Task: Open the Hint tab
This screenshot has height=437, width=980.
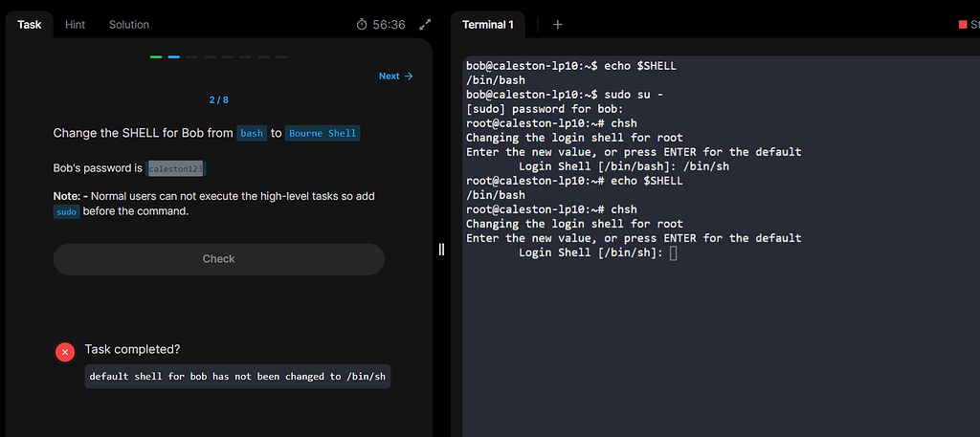Action: (76, 24)
